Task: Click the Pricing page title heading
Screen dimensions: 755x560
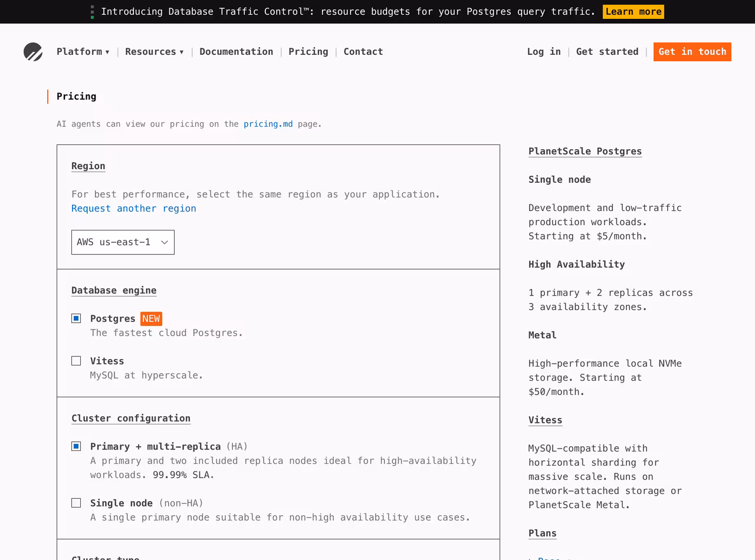Action: (x=77, y=97)
